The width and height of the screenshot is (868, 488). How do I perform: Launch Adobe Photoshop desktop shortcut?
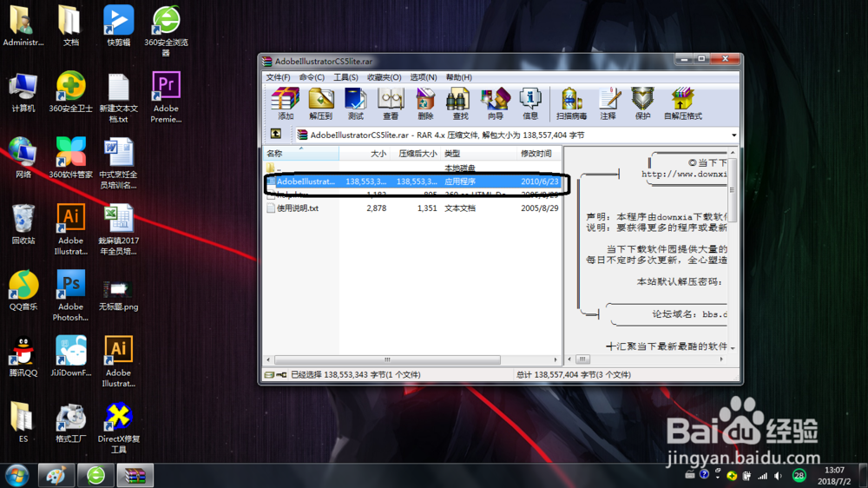point(70,295)
